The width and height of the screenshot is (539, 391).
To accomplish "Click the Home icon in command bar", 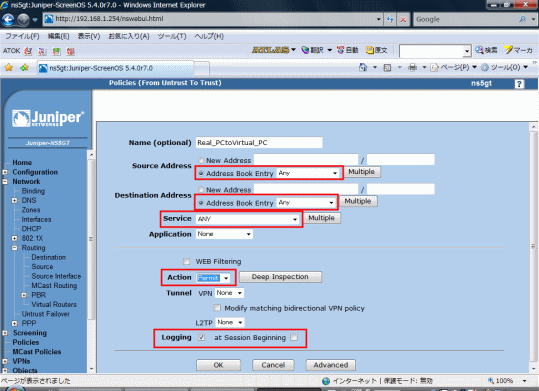I will pos(363,67).
